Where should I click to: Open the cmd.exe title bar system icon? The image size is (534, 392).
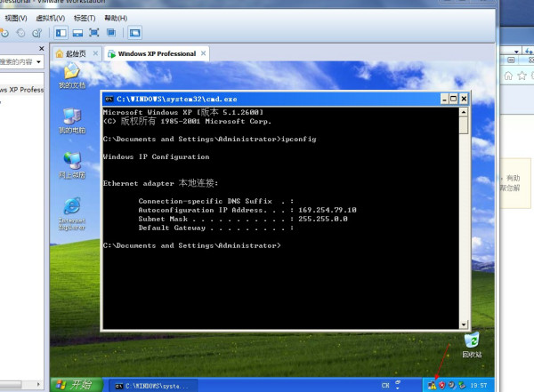tap(109, 99)
